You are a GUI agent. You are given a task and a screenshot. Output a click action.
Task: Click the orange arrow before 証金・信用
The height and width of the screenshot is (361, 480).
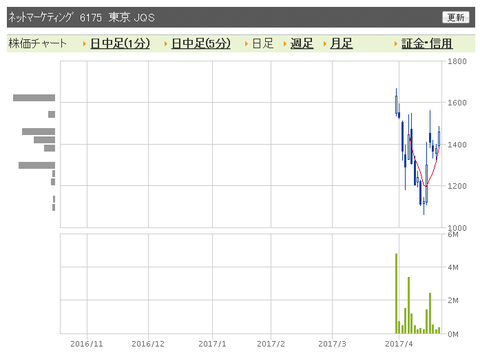pos(396,44)
